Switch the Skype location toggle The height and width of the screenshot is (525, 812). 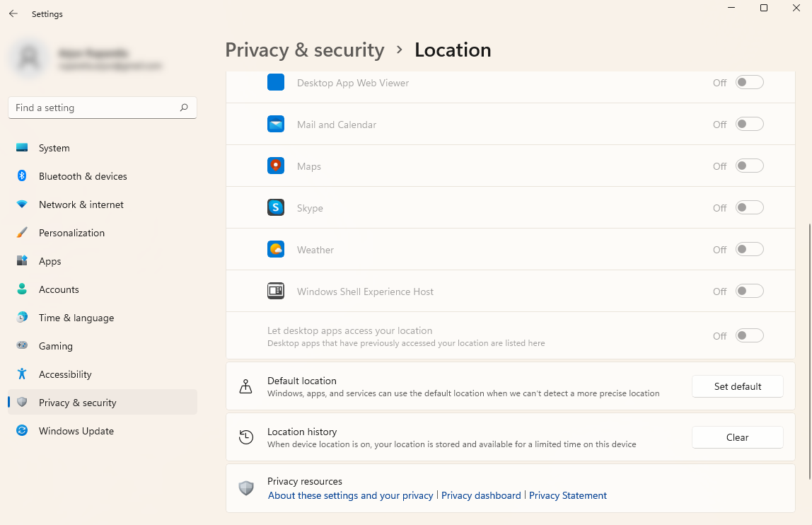point(750,208)
